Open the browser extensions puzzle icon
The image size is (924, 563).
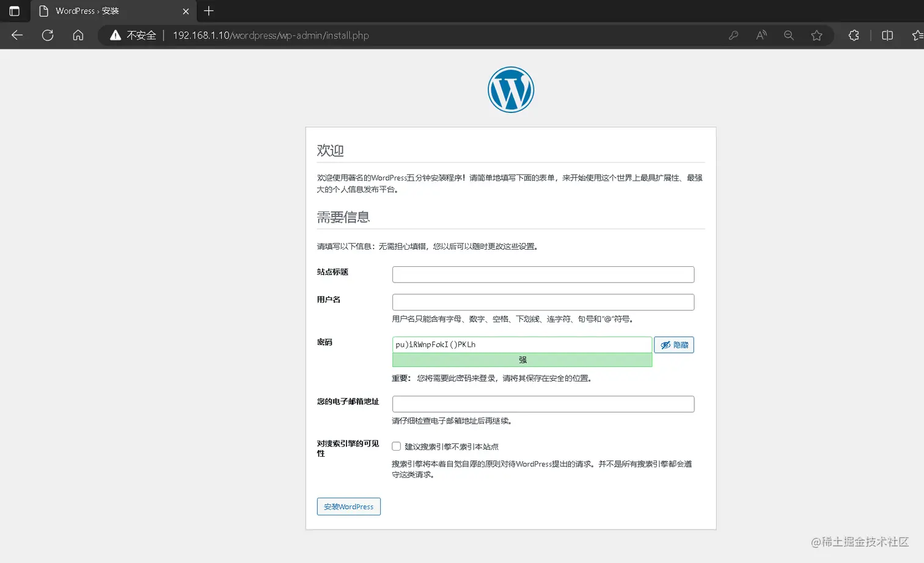[x=854, y=35]
